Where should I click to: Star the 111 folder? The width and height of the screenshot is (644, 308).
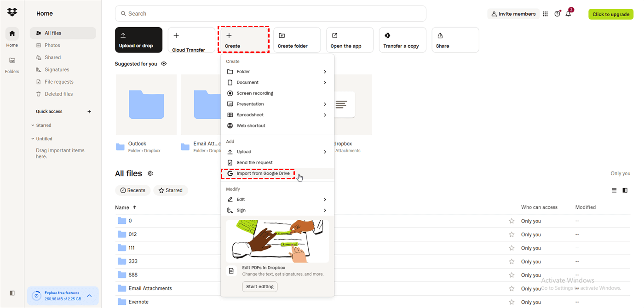[x=512, y=248]
